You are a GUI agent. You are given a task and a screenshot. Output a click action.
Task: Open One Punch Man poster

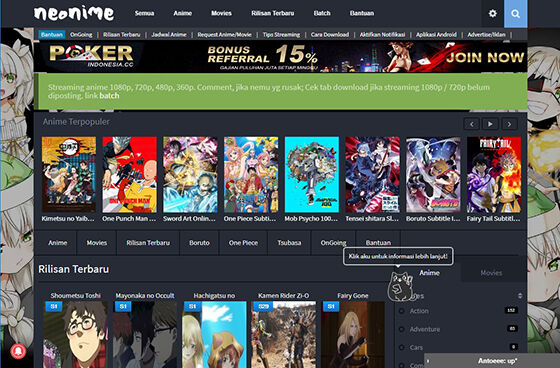click(129, 175)
